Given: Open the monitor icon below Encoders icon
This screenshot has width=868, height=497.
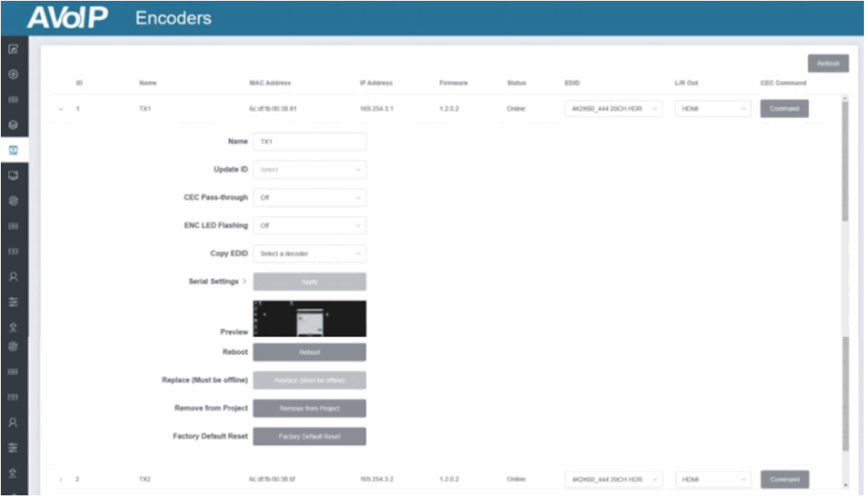Looking at the screenshot, I should click(13, 175).
